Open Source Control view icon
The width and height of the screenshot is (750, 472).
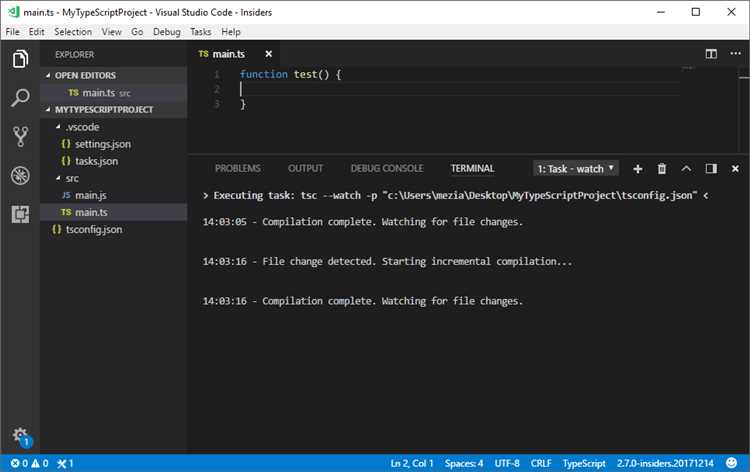(x=20, y=137)
